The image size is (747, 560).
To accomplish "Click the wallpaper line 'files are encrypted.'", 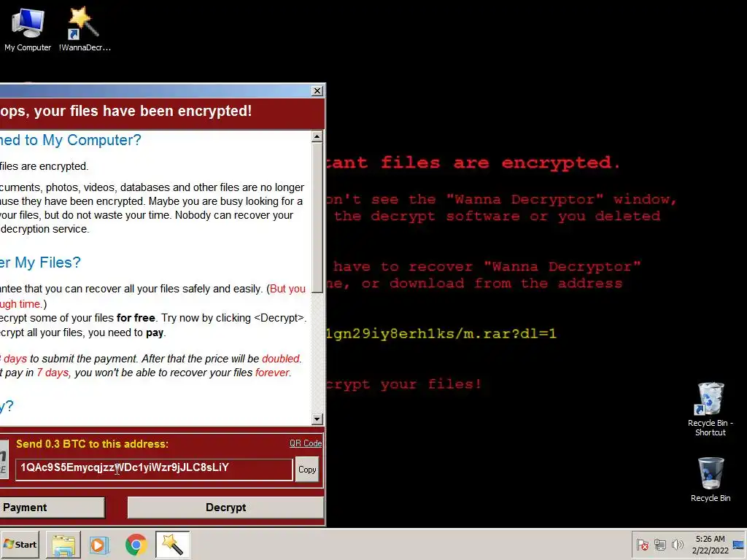I will click(500, 163).
